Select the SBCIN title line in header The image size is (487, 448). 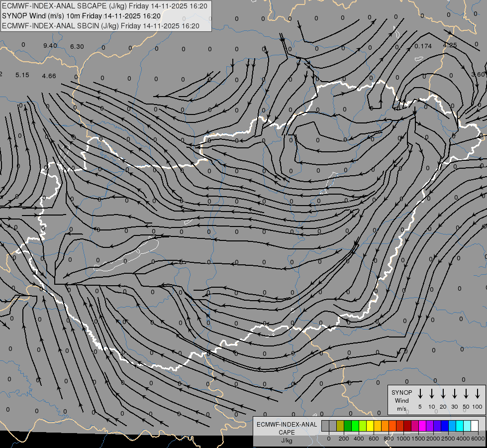point(100,26)
